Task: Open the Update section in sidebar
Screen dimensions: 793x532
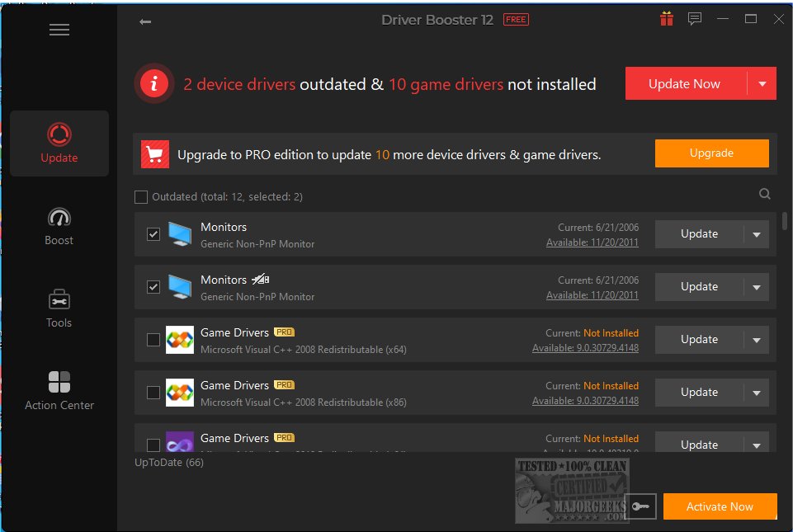Action: (x=59, y=144)
